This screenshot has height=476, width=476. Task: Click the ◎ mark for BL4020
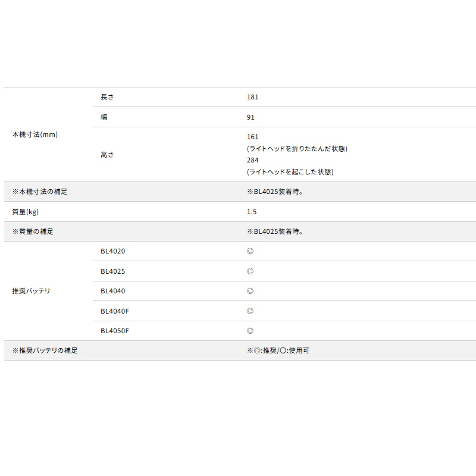[x=250, y=251]
